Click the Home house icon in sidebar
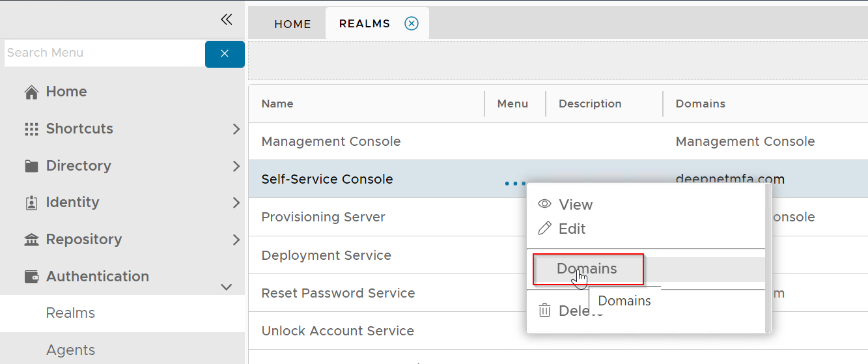The image size is (868, 364). point(31,92)
